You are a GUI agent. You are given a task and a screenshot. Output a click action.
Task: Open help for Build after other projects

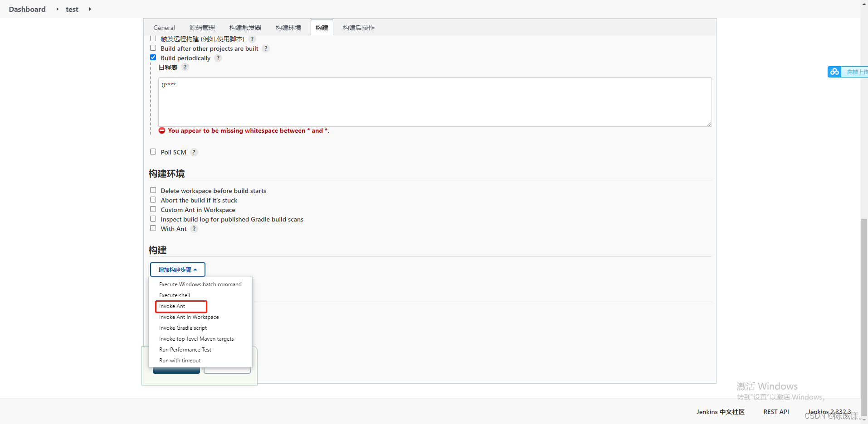click(266, 48)
